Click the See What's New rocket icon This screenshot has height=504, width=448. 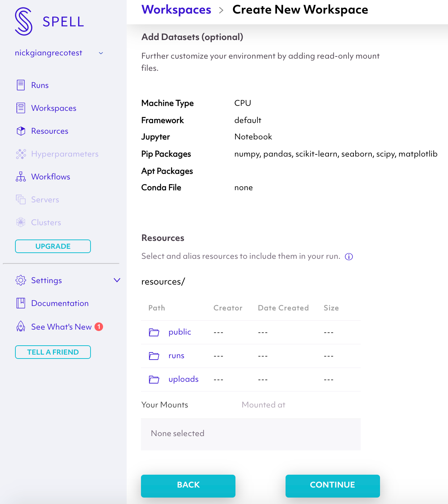coord(21,326)
